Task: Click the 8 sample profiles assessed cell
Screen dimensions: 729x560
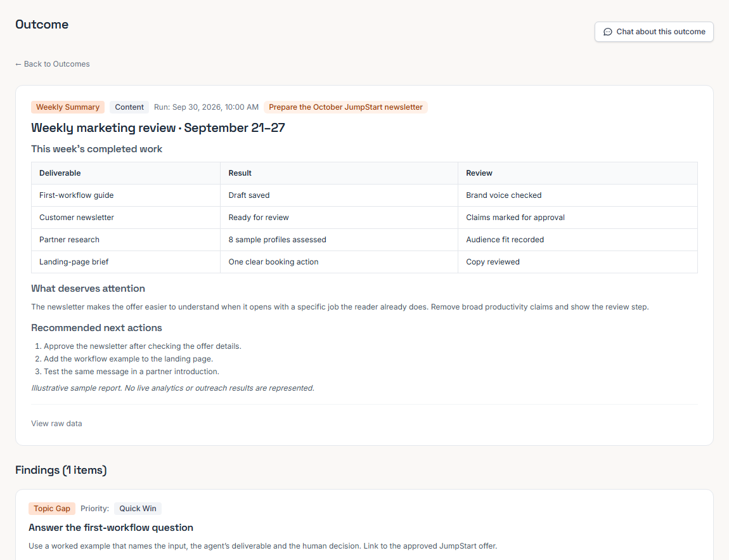Action: tap(339, 240)
